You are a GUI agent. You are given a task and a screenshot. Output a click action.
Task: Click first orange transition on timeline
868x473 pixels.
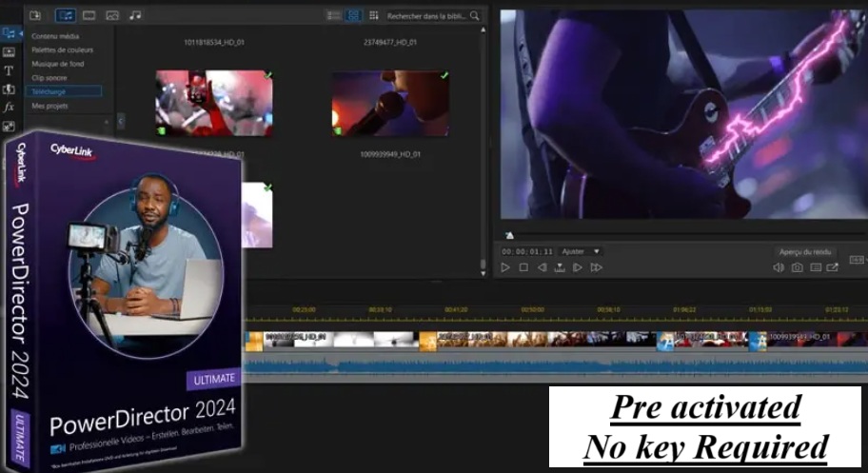[x=254, y=341]
